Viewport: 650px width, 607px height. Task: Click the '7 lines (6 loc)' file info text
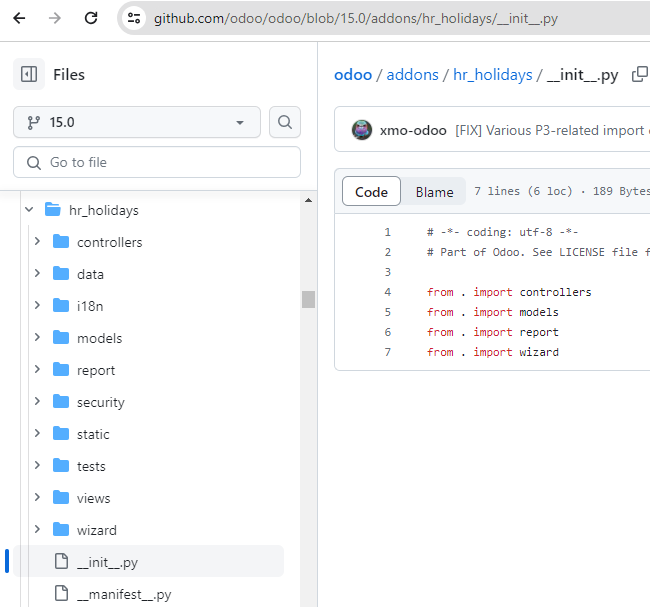[x=523, y=191]
